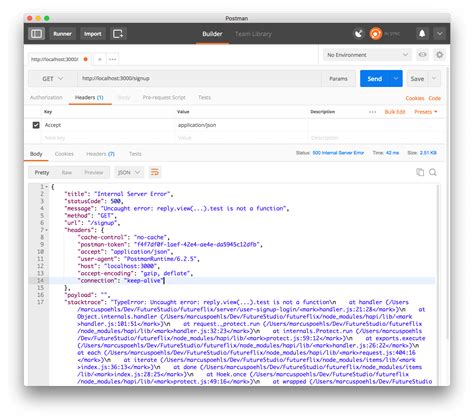Screen dimensions: 474x420
Task: Open a new window with plus icon
Action: pos(118,34)
